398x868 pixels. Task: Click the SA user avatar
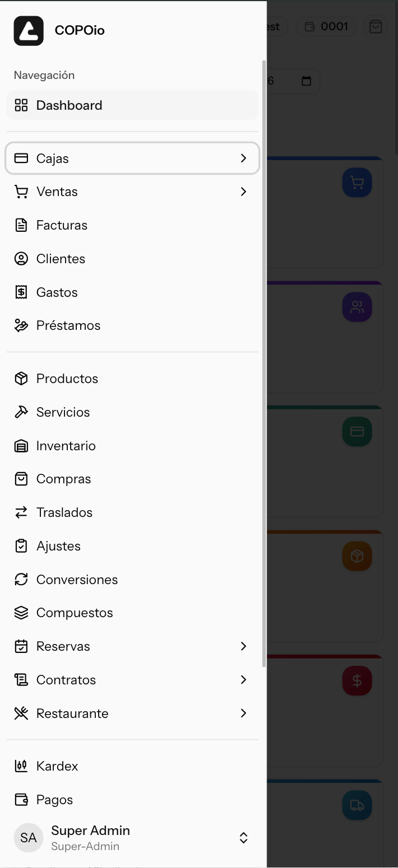coord(29,838)
